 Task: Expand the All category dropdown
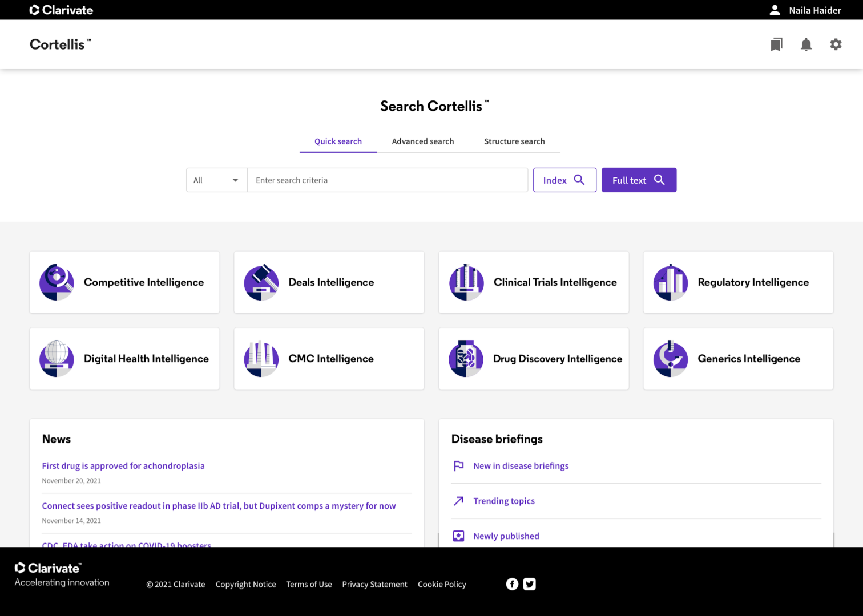pyautogui.click(x=216, y=180)
